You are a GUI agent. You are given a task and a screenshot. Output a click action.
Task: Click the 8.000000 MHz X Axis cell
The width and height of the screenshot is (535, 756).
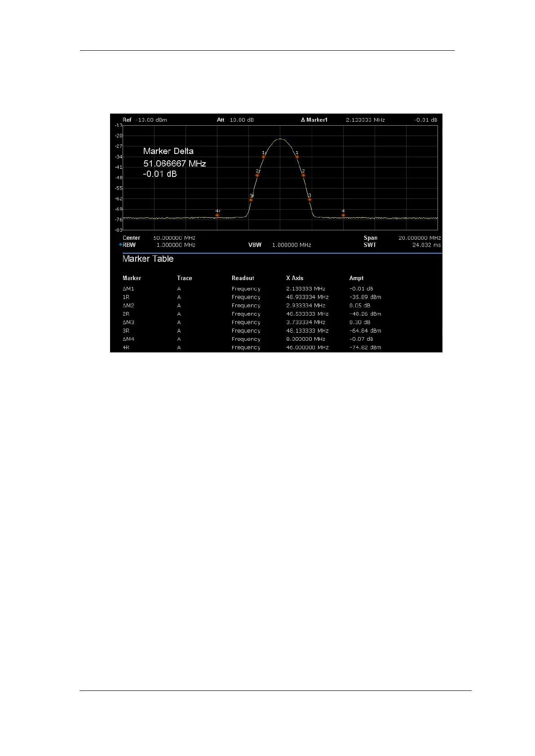pos(305,339)
